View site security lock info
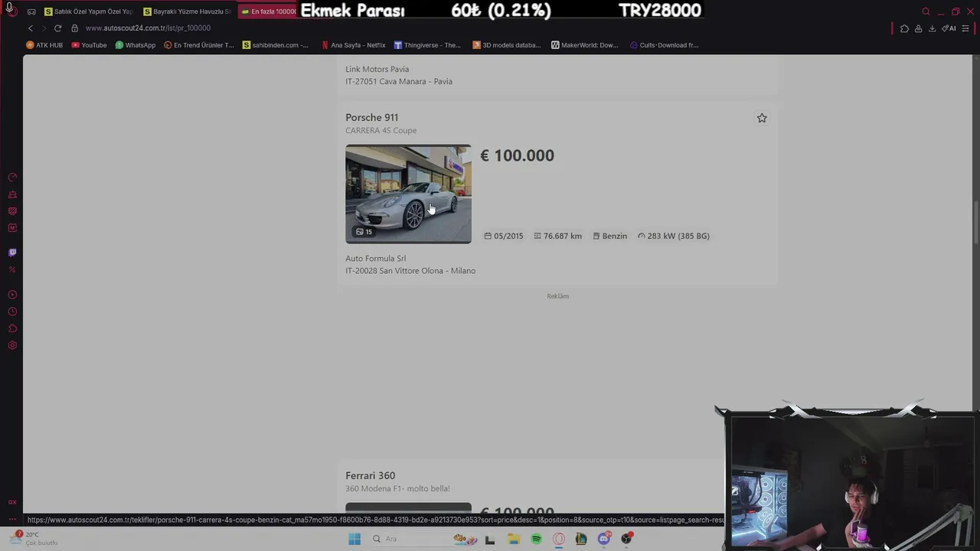The height and width of the screenshot is (551, 980). click(x=75, y=28)
